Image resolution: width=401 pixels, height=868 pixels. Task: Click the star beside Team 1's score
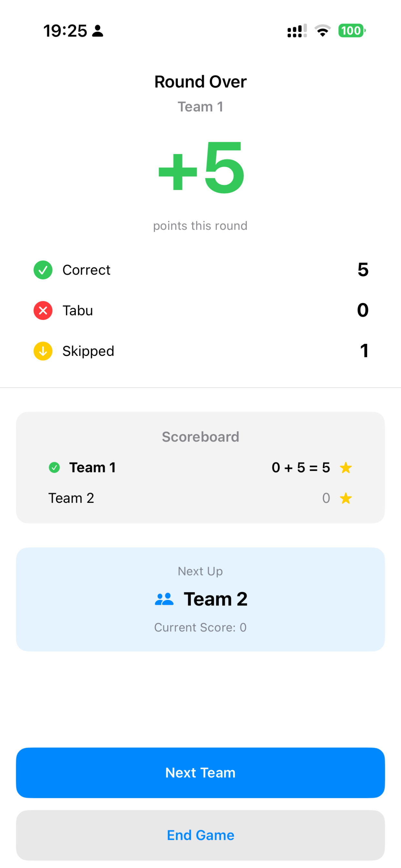(x=346, y=467)
